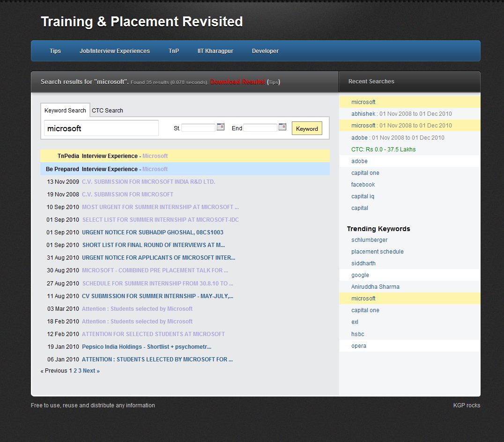Choose hsbc trending keyword
The image size is (504, 442).
(357, 334)
